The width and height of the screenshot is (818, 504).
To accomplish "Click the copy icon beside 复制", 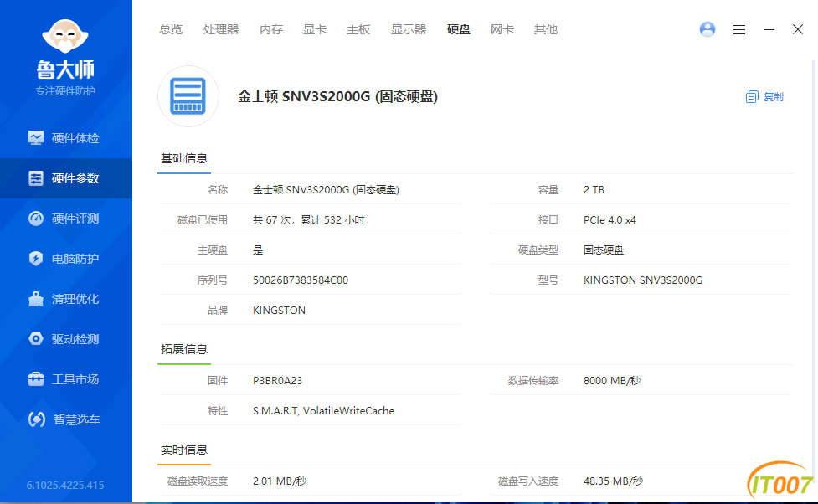I will pos(752,97).
